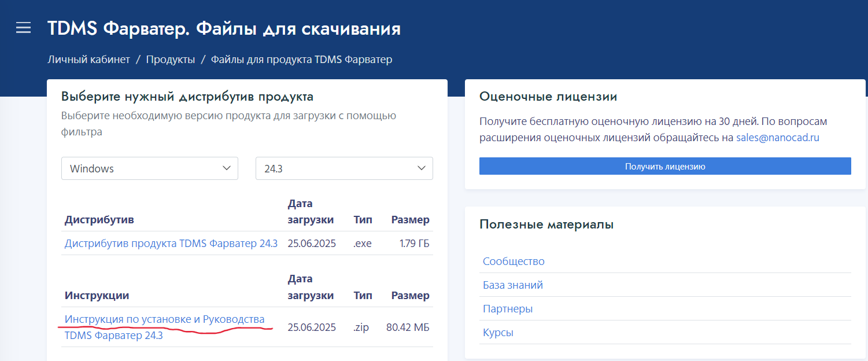Screen dimensions: 868x361
Task: Expand the Windows operating system dropdown
Action: (150, 168)
